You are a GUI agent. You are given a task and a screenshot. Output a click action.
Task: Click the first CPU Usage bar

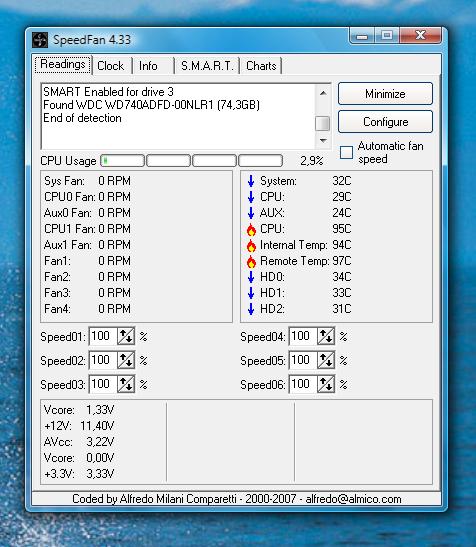click(122, 160)
